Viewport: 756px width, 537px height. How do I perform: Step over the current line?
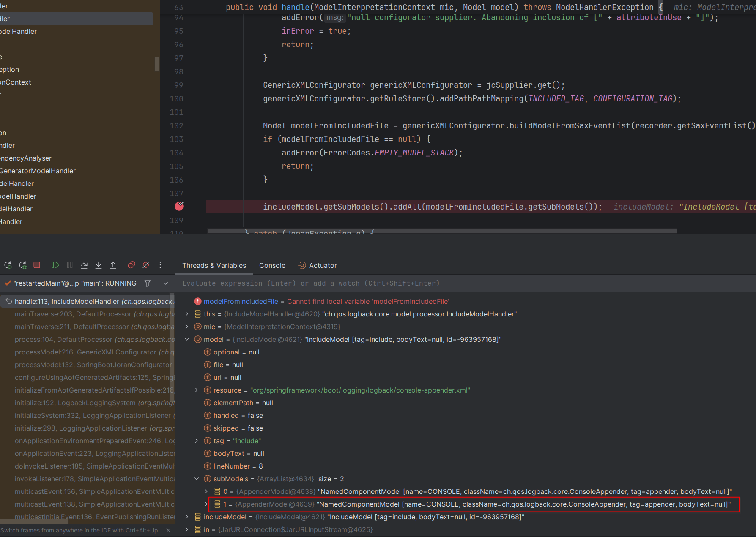coord(84,265)
